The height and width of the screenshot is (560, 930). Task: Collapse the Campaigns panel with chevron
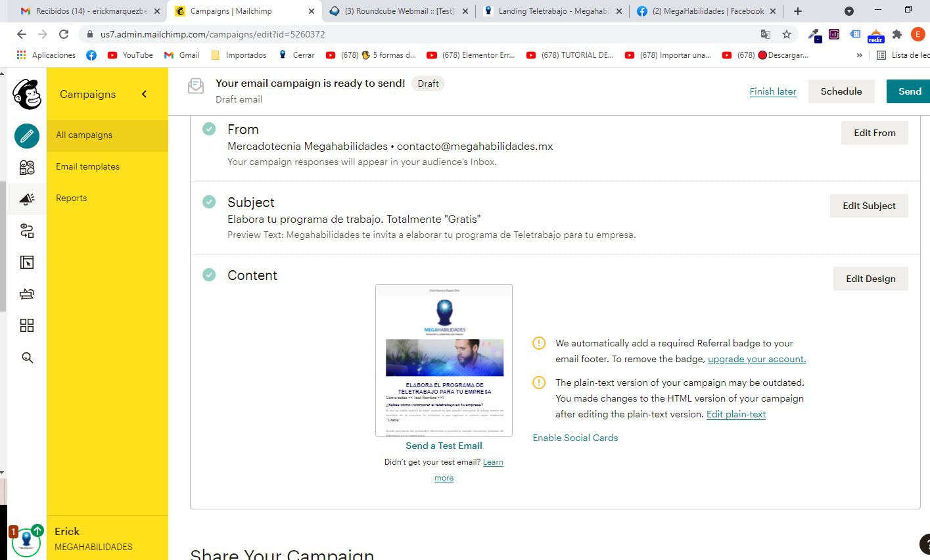pos(145,94)
